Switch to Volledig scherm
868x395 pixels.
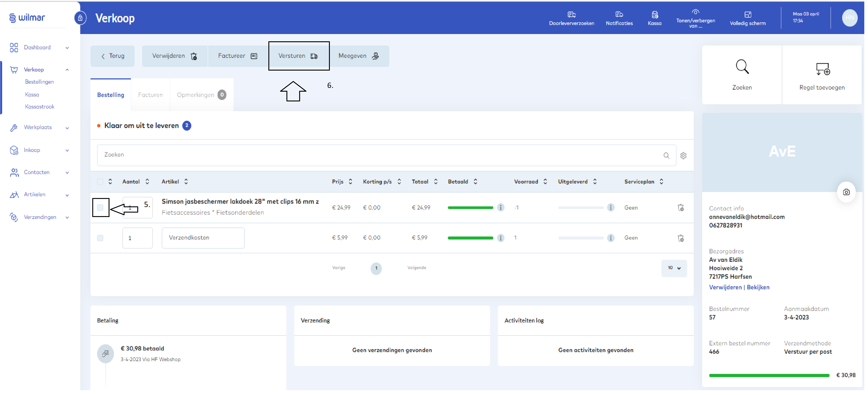(751, 18)
